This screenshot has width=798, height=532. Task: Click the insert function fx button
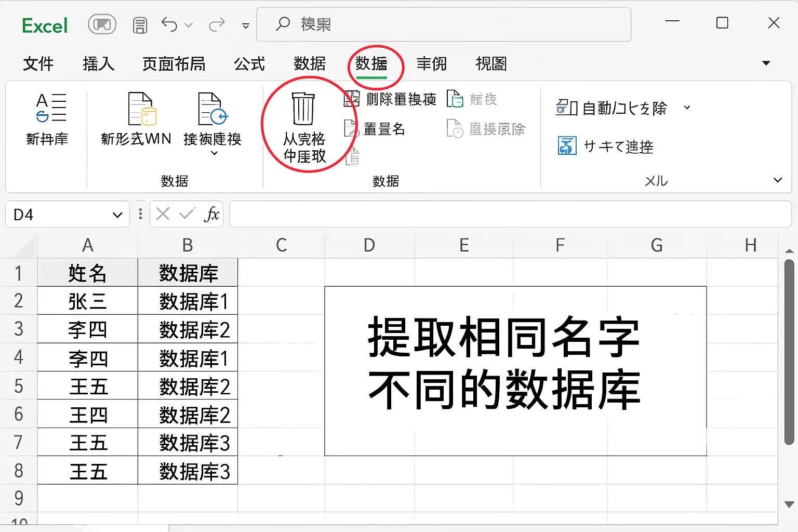(211, 214)
